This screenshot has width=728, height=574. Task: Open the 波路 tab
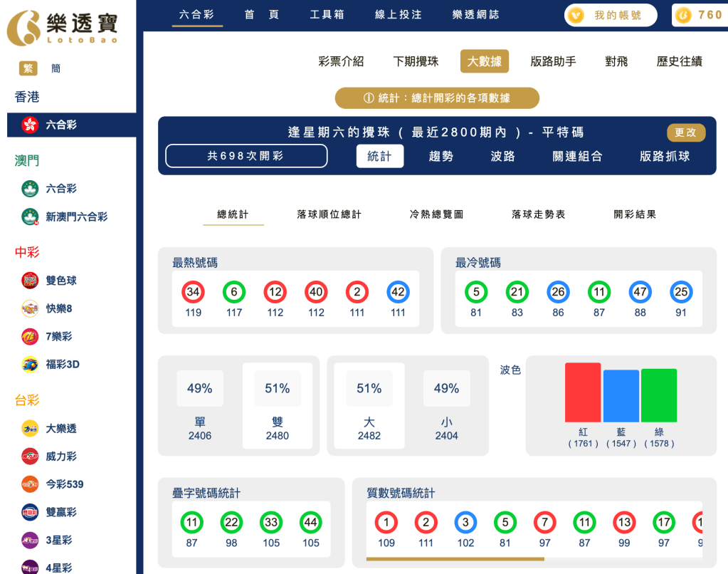[x=503, y=155]
